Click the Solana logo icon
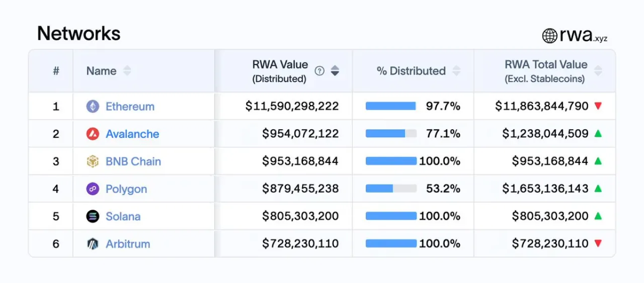Viewport: 644px width, 283px height. coord(93,216)
